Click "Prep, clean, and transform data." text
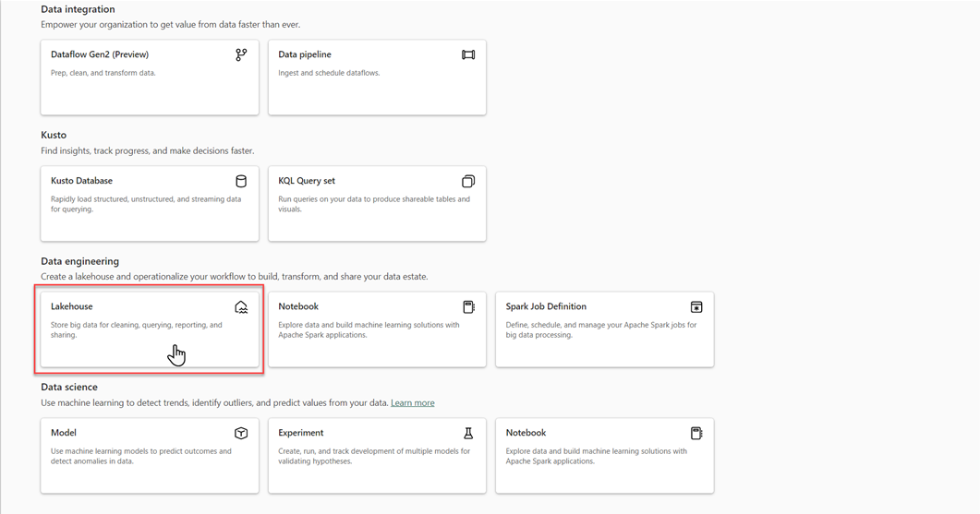 pyautogui.click(x=103, y=73)
